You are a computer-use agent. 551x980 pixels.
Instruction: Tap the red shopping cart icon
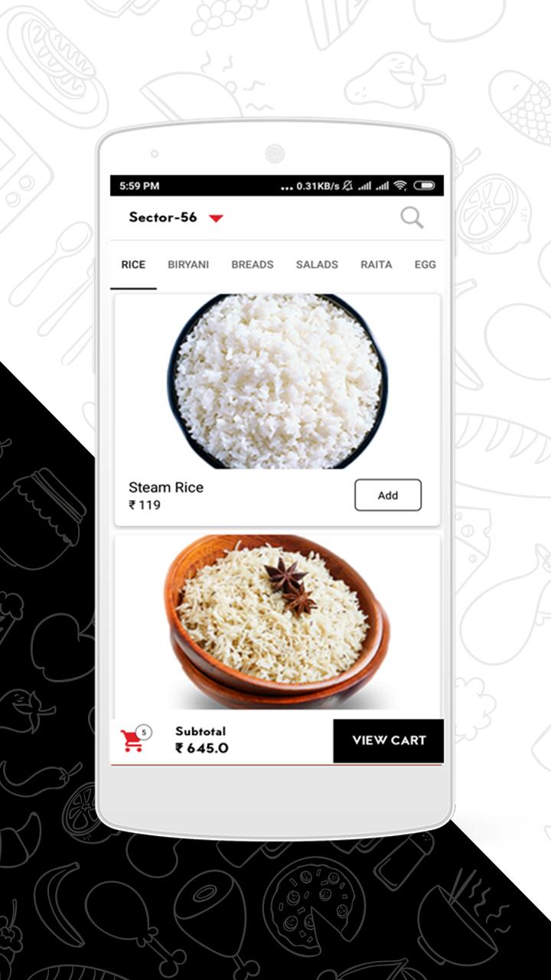tap(132, 741)
